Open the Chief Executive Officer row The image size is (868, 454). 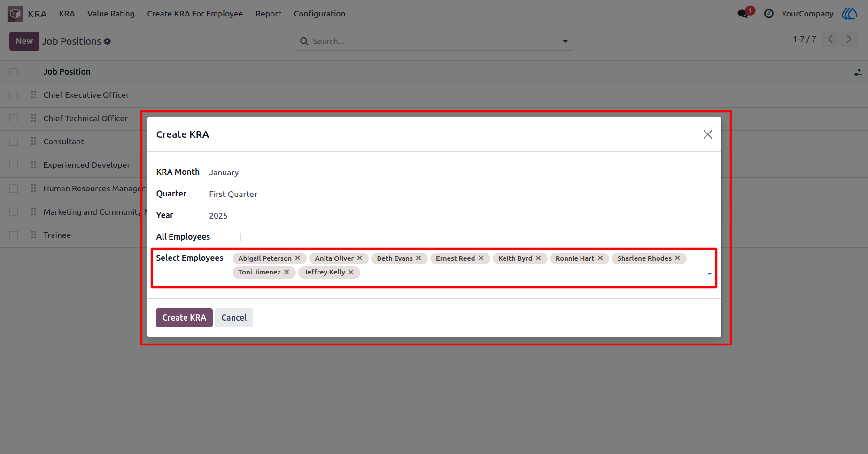pyautogui.click(x=86, y=95)
